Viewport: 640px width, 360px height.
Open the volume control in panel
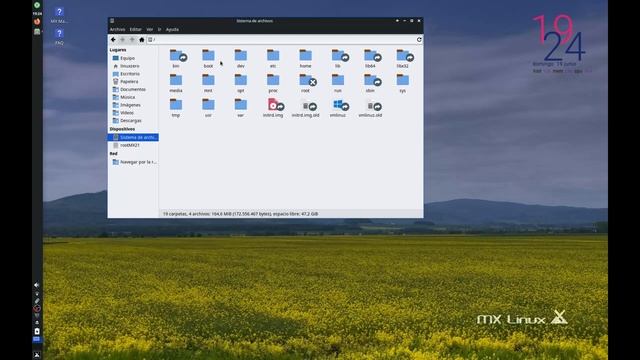tap(37, 285)
